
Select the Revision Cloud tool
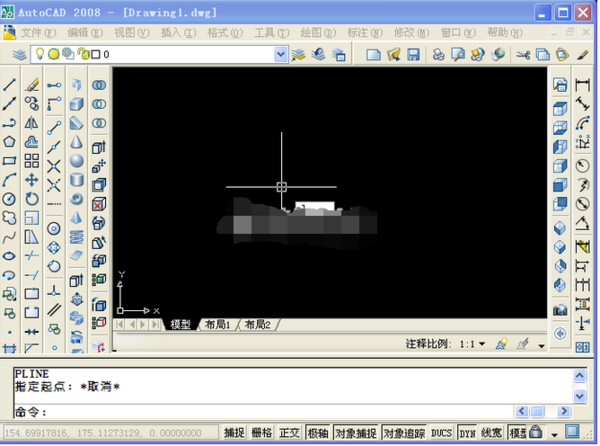(x=9, y=218)
